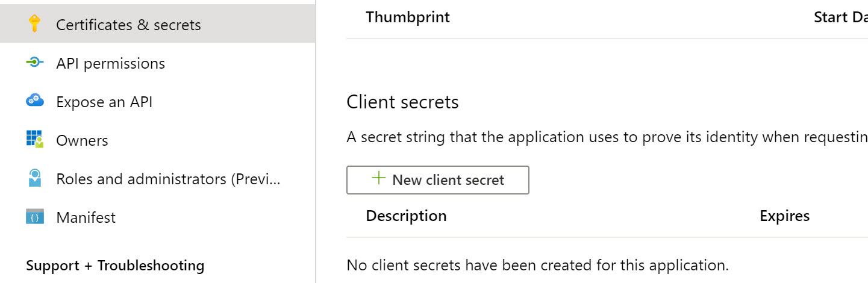Select the Manifest label in the sidebar
868x283 pixels.
pos(86,217)
